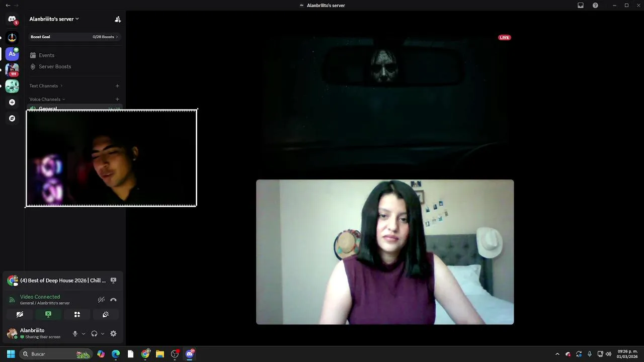The image size is (644, 362).
Task: Mute the microphone in user panel
Action: (x=75, y=333)
